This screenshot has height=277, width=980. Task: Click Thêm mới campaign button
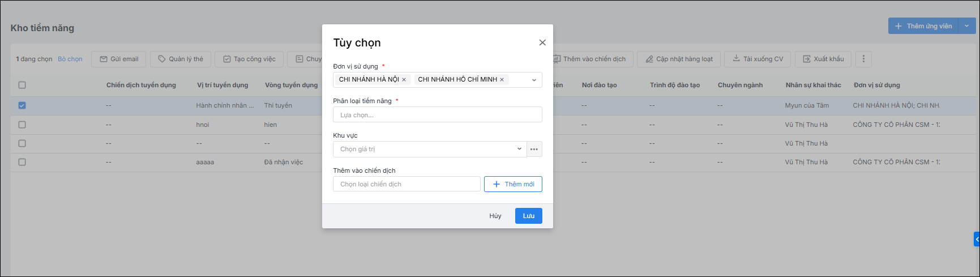[513, 184]
